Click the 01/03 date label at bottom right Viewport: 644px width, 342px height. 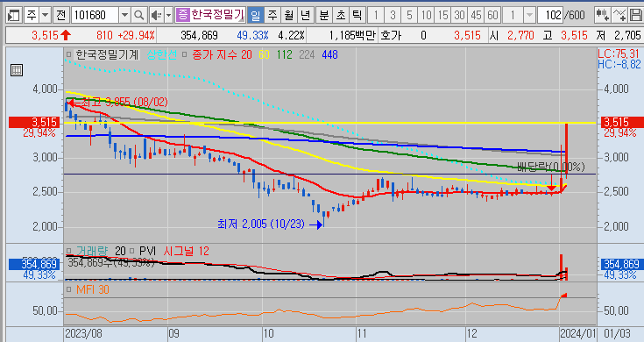click(617, 333)
